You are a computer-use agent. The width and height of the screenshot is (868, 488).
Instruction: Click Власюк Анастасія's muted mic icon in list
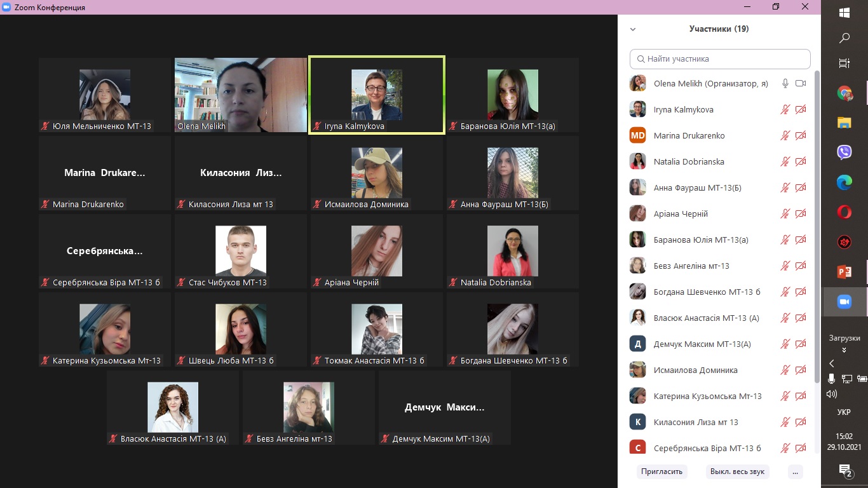point(785,318)
